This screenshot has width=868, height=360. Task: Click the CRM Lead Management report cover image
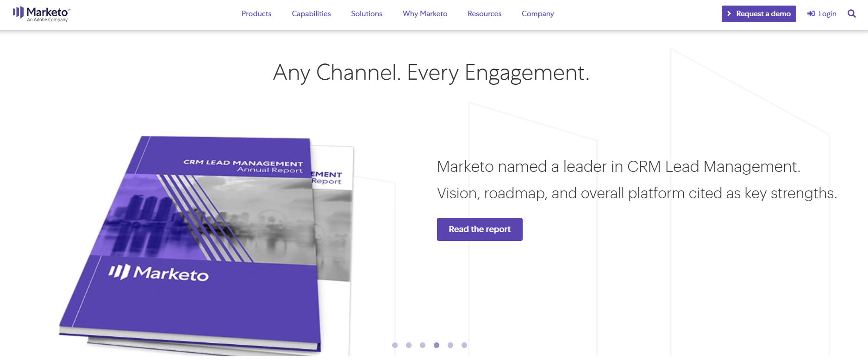(x=206, y=246)
